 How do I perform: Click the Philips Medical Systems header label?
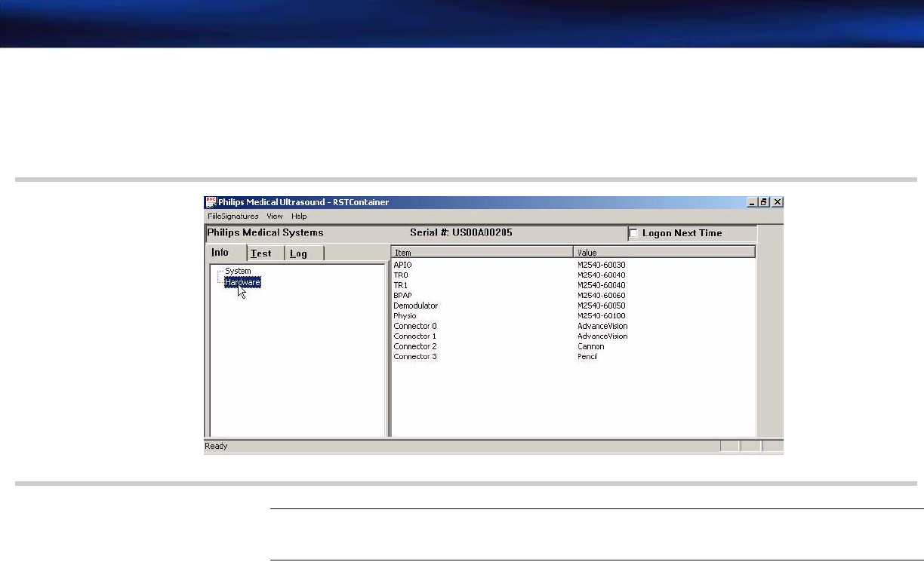click(x=265, y=233)
